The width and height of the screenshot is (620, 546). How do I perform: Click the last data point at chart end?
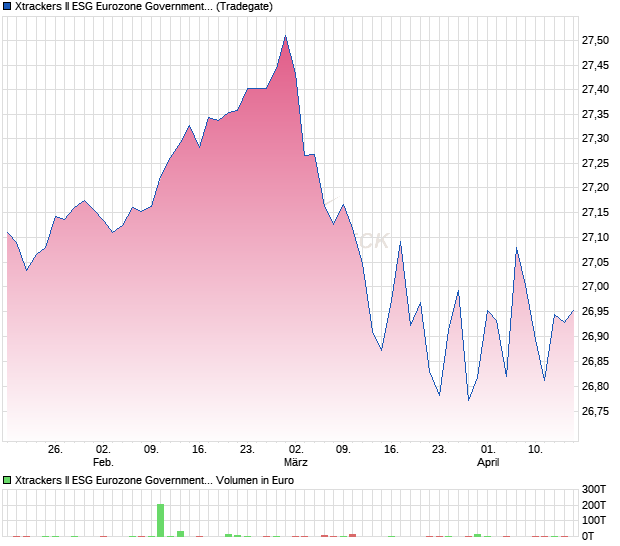point(573,311)
